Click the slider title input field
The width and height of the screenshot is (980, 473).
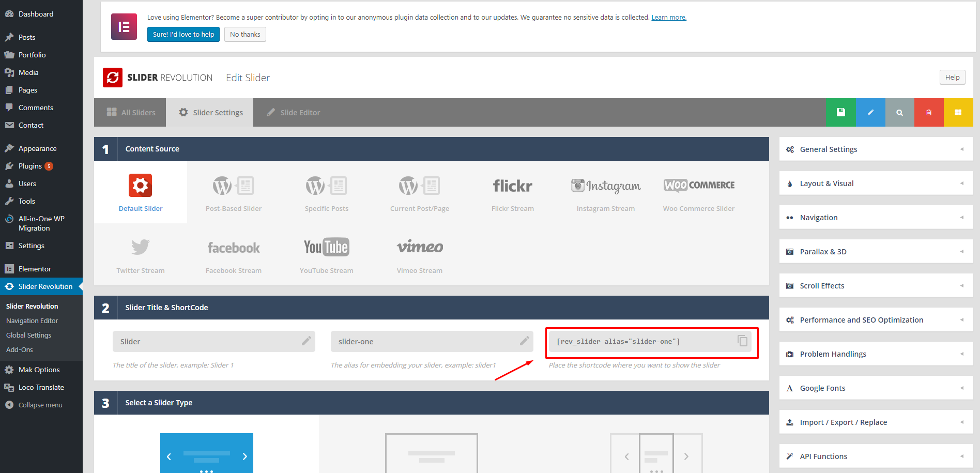coord(214,341)
